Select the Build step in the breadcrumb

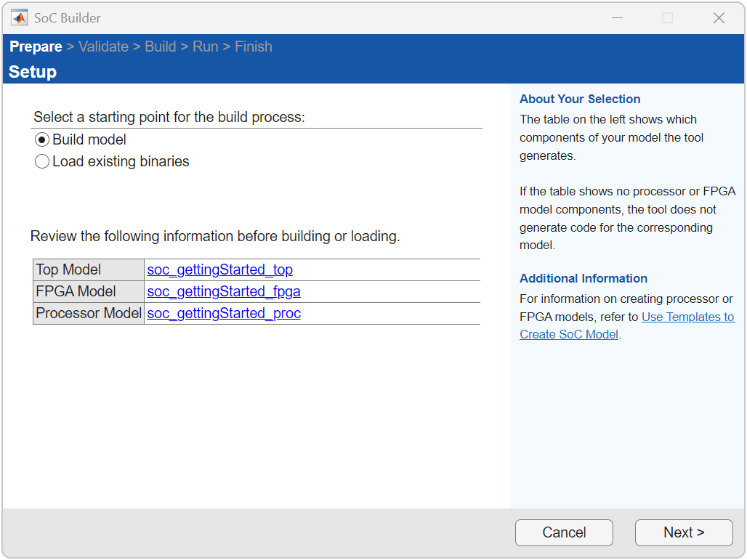(x=161, y=46)
